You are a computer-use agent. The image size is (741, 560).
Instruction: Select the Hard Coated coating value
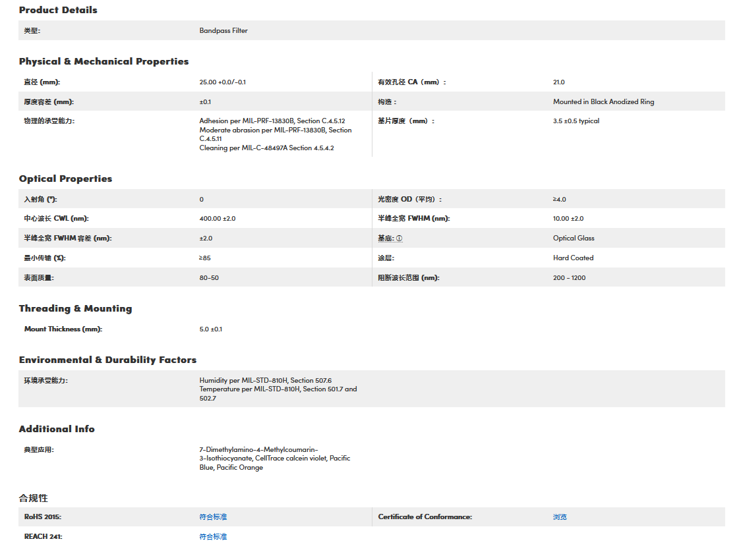point(573,258)
